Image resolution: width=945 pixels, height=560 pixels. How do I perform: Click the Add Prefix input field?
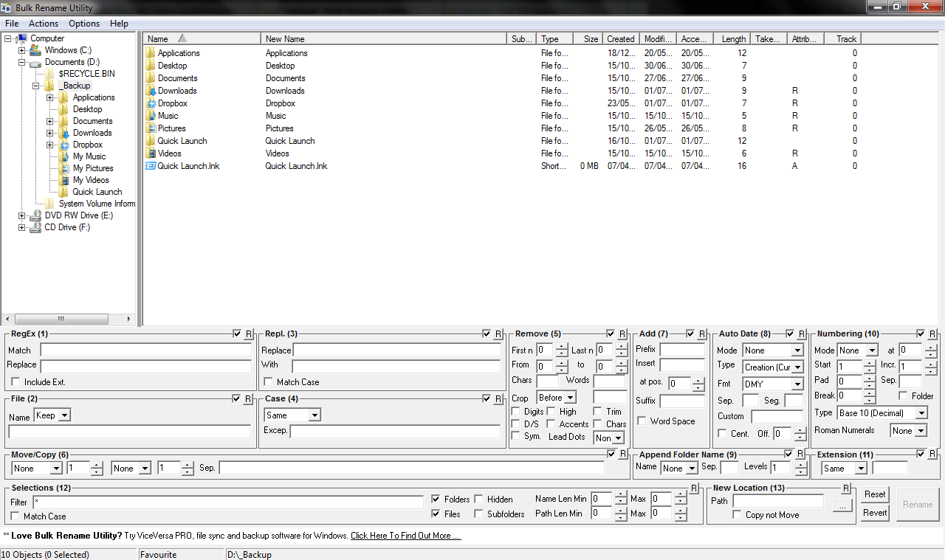point(682,350)
